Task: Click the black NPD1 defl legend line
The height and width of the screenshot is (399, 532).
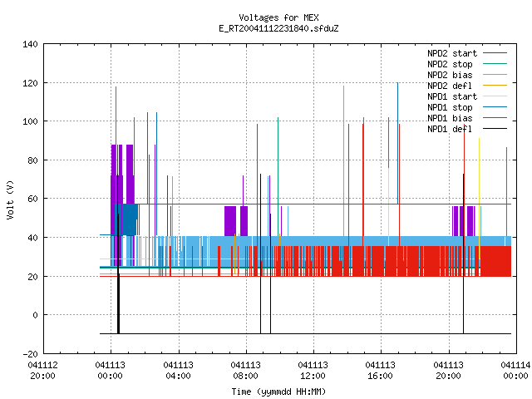Action: (x=495, y=129)
